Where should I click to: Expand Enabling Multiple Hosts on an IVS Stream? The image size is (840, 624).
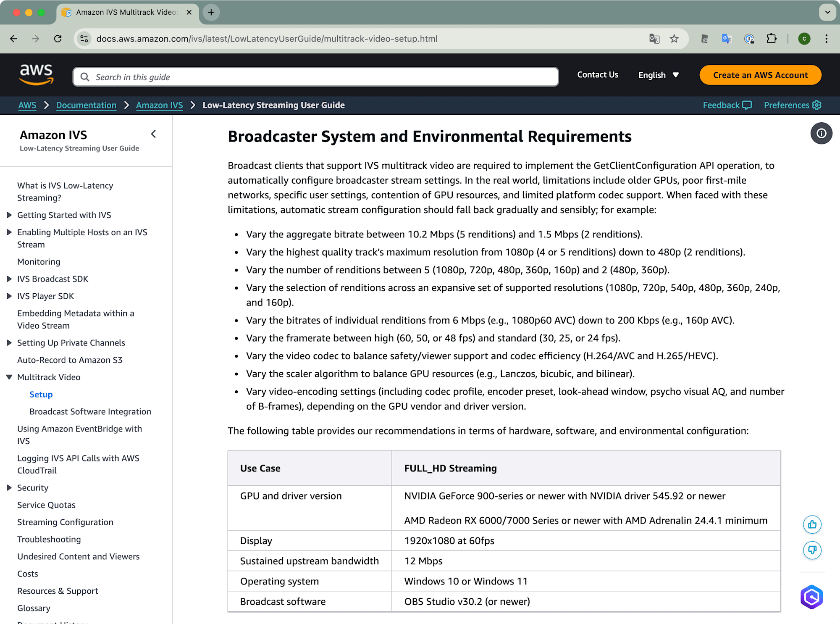click(x=9, y=232)
